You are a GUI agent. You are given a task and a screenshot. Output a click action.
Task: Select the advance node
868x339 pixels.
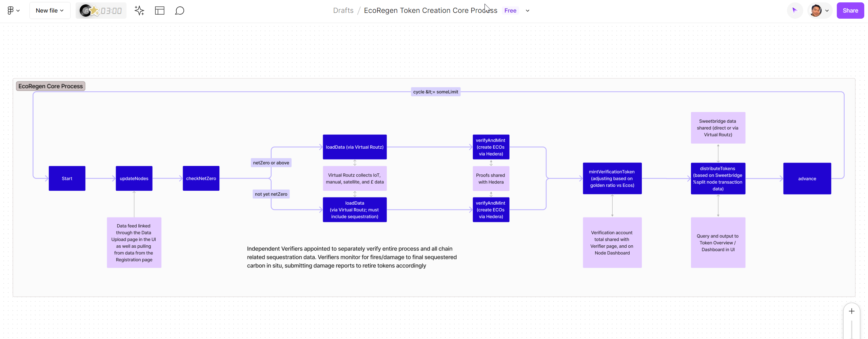pos(807,178)
